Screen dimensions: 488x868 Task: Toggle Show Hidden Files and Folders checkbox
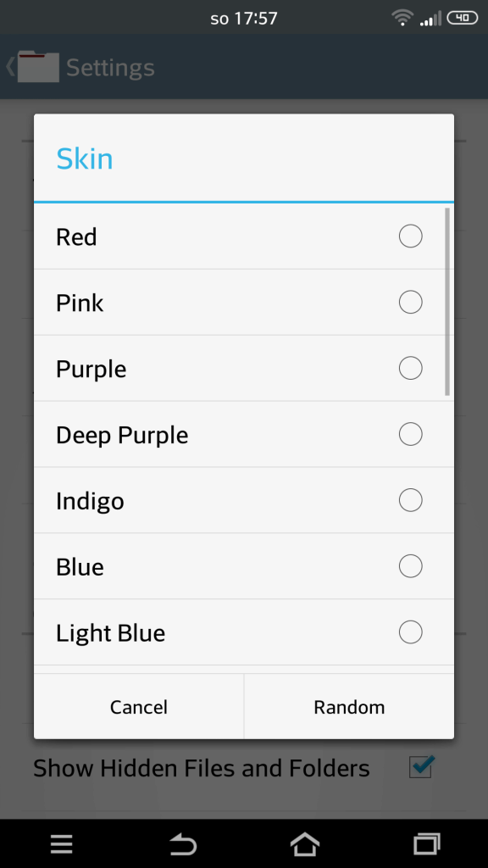422,766
